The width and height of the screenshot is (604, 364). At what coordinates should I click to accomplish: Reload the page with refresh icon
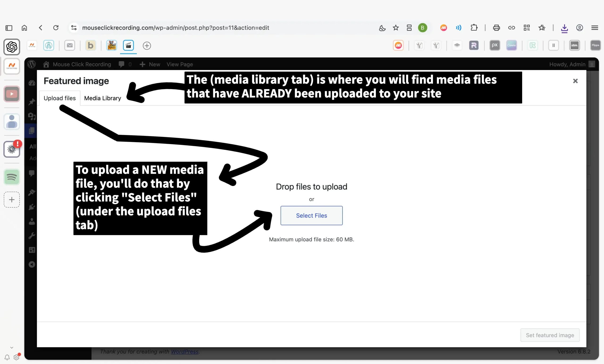(56, 28)
